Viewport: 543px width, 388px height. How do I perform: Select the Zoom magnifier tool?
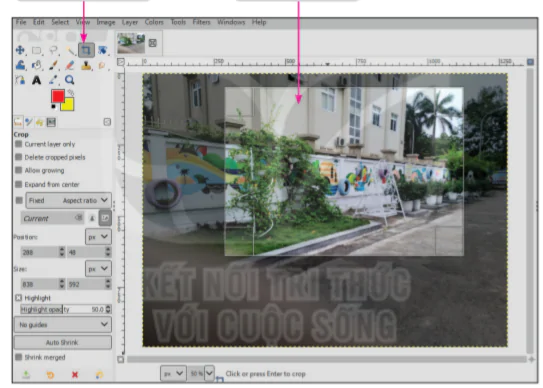[x=70, y=80]
